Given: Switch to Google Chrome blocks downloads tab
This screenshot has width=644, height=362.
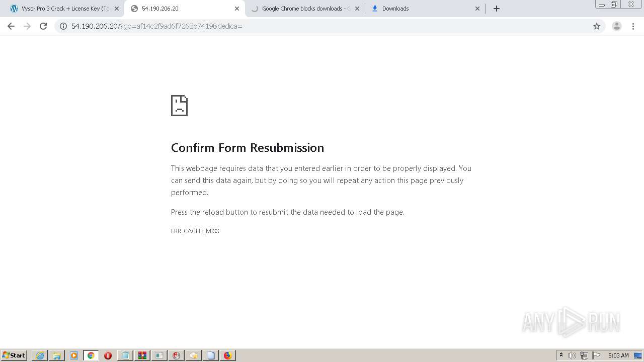Looking at the screenshot, I should pos(305,9).
